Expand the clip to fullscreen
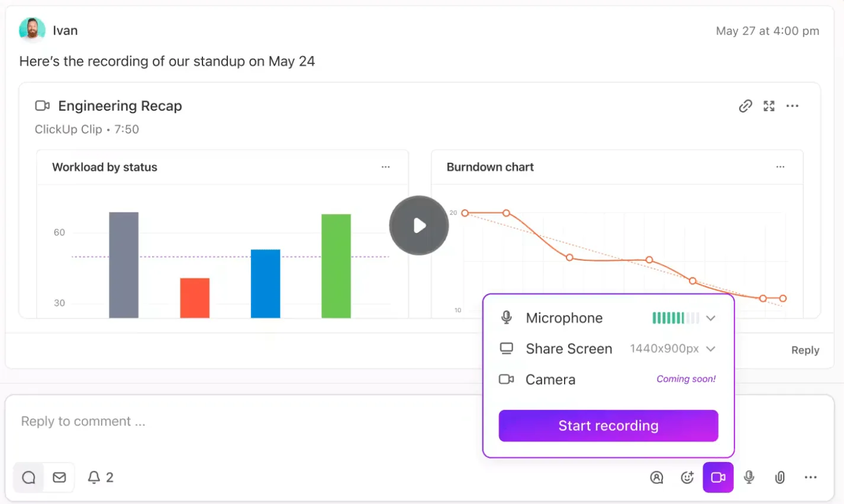This screenshot has height=504, width=844. [769, 106]
